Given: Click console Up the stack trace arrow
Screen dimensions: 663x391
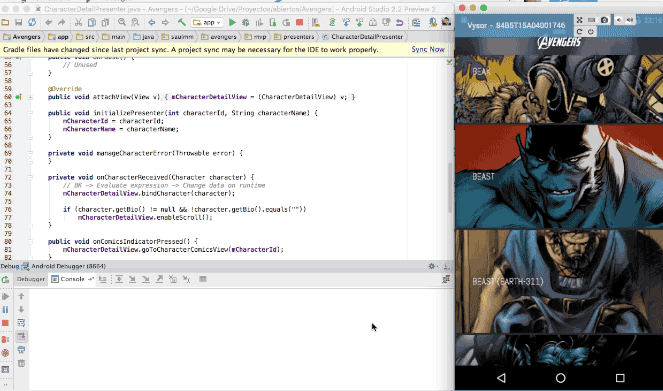Looking at the screenshot, I should pos(21,296).
